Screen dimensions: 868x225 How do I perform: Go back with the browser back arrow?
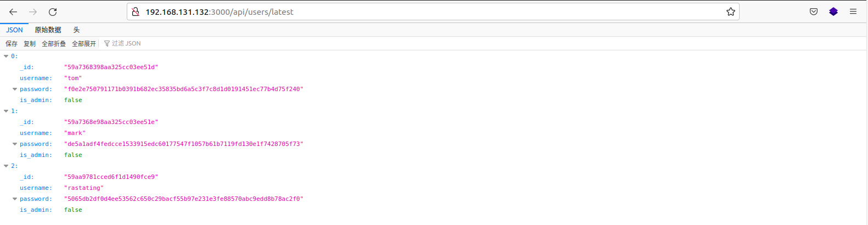point(13,12)
